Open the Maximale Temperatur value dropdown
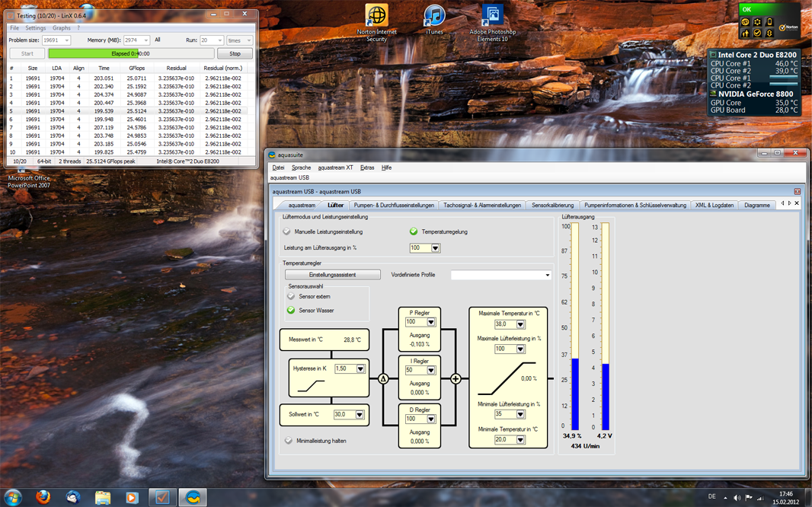 click(520, 324)
